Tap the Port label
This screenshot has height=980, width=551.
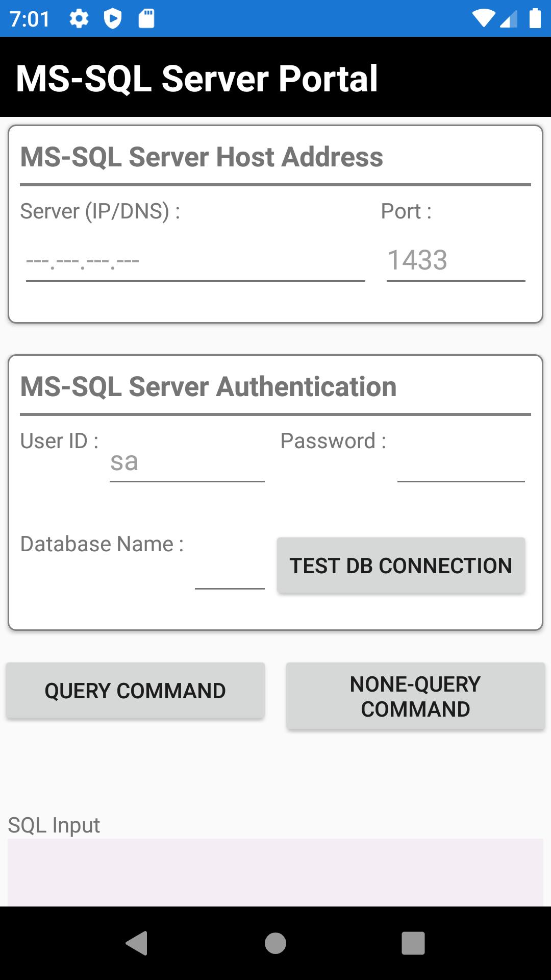(406, 211)
